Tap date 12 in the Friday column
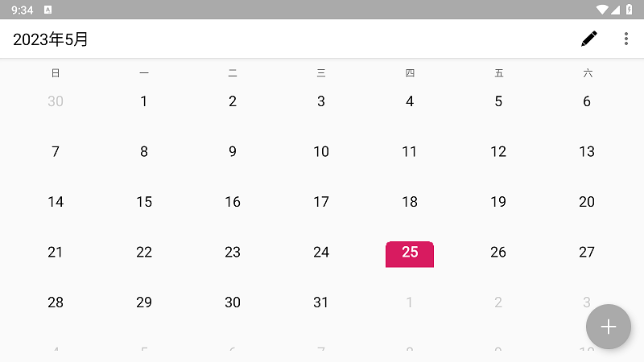644x362 pixels. coord(498,151)
